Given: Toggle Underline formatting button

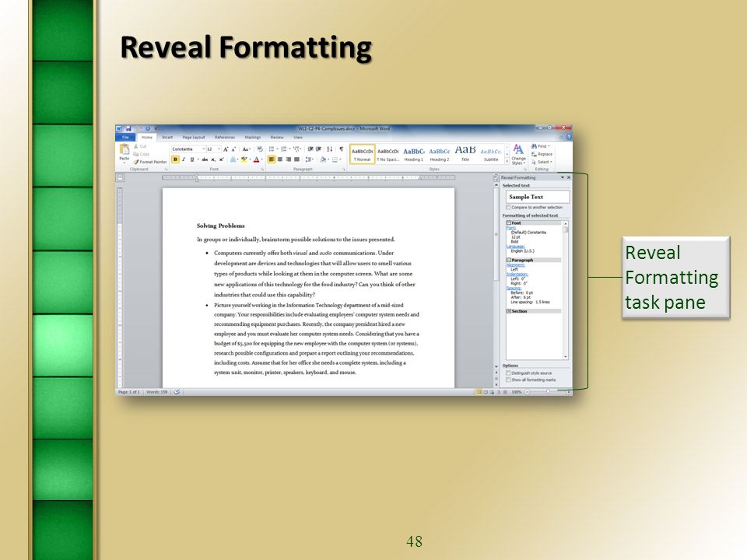Looking at the screenshot, I should tap(192, 159).
